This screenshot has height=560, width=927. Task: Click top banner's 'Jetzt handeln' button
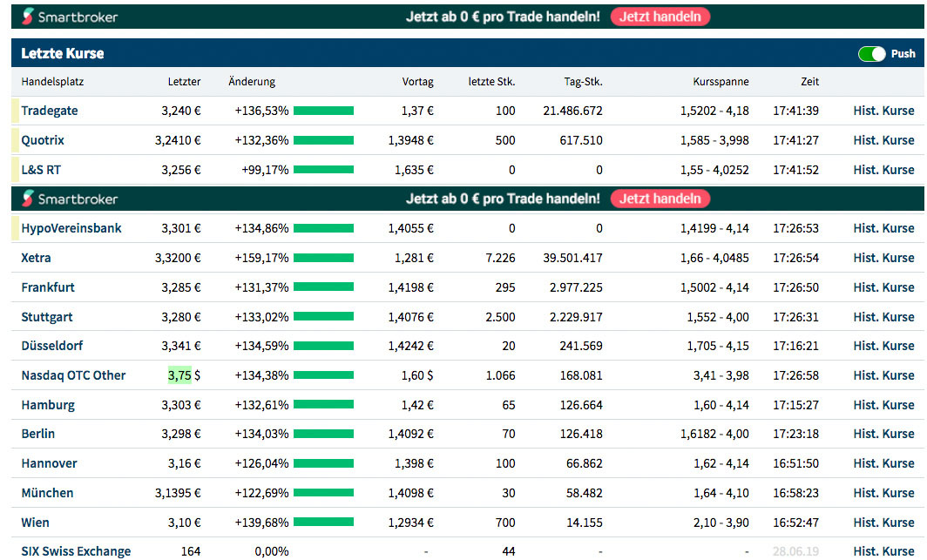coord(660,17)
